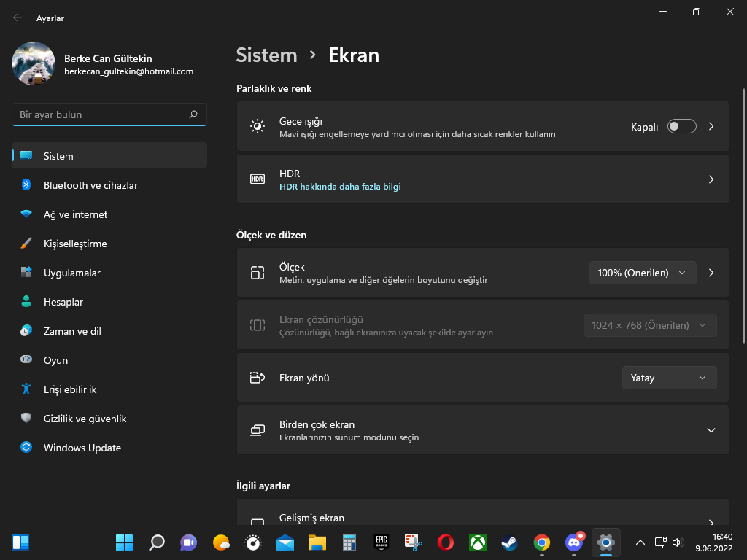Launch Epic Games from the taskbar
The height and width of the screenshot is (560, 747).
(x=381, y=542)
